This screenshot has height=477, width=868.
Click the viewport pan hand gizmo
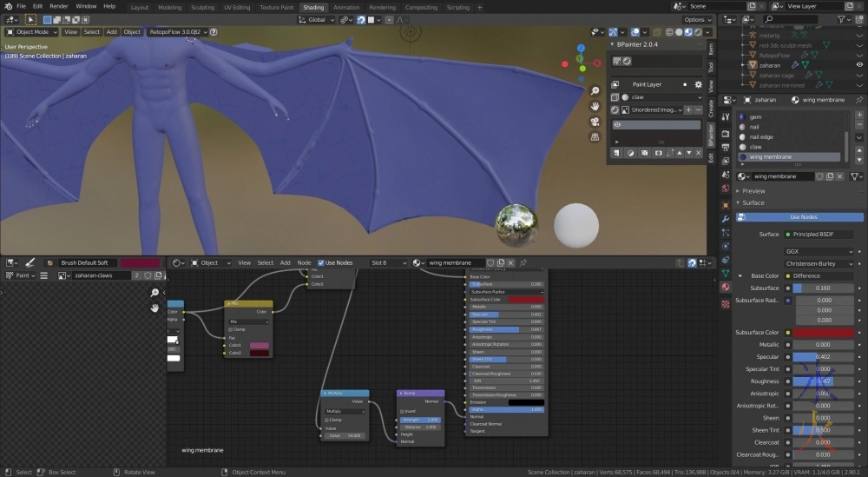pyautogui.click(x=595, y=106)
